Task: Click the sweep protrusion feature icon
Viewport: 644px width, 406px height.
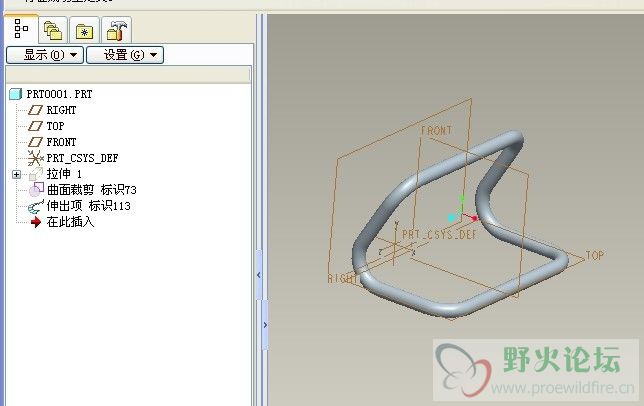Action: click(x=36, y=206)
